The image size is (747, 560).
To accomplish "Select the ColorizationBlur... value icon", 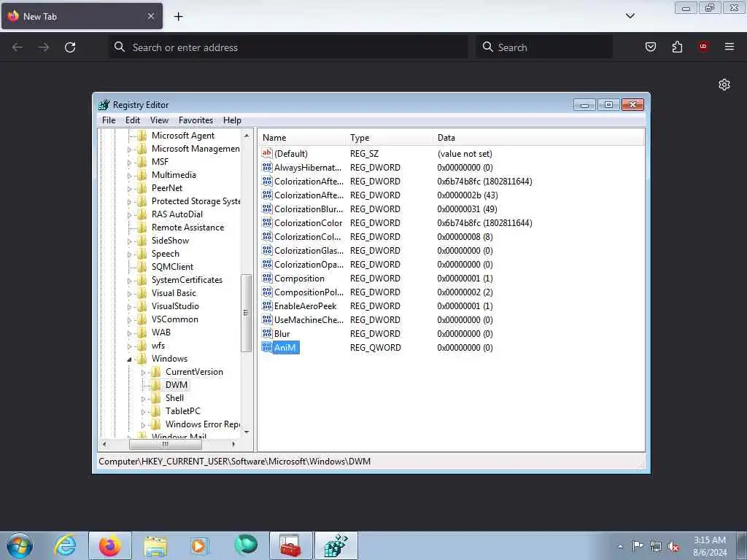I will tap(267, 209).
